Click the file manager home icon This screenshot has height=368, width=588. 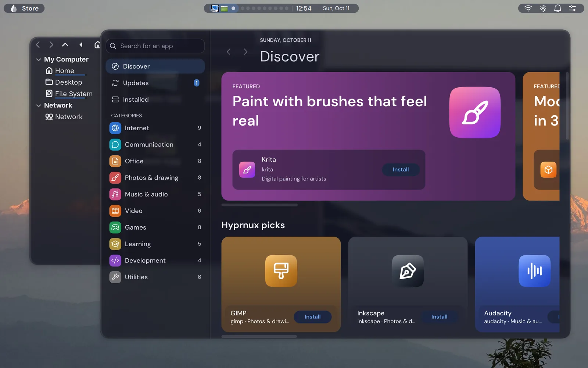(97, 45)
